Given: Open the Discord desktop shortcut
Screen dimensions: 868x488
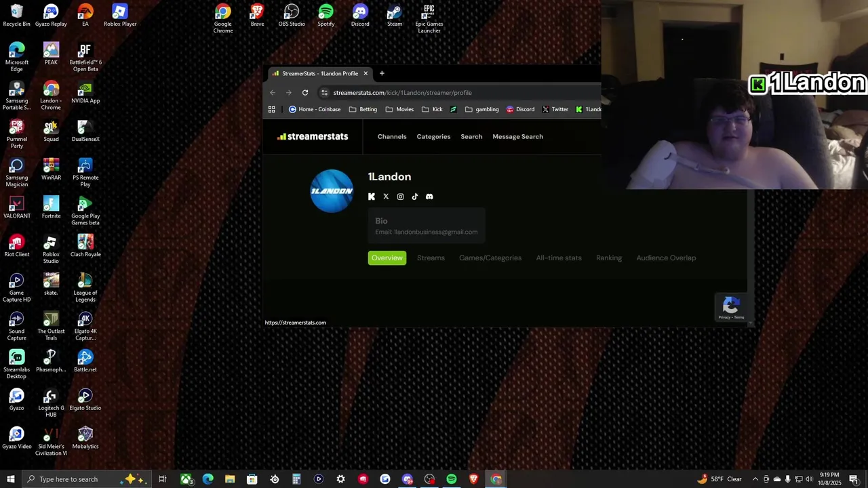Looking at the screenshot, I should 360,16.
